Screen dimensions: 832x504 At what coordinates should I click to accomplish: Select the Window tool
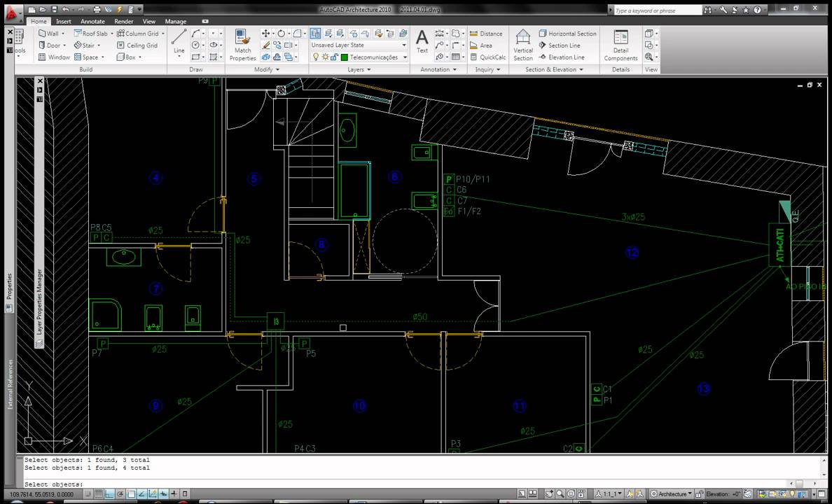click(54, 57)
